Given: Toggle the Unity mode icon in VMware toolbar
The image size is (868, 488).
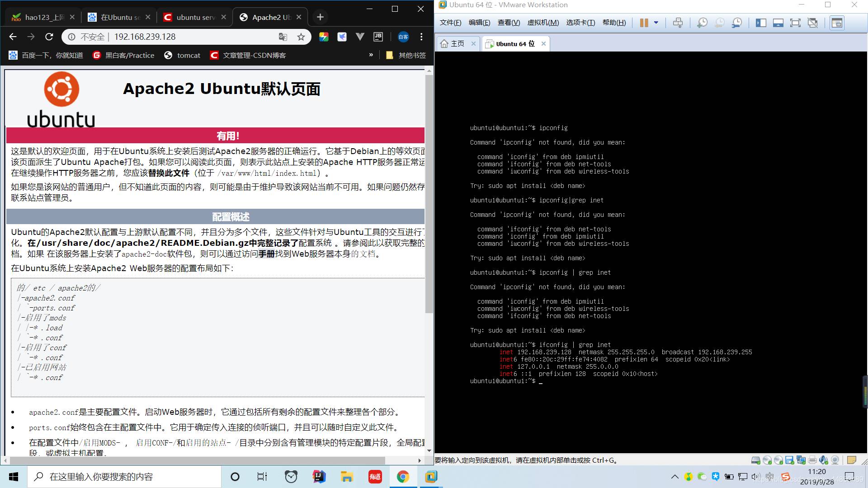Looking at the screenshot, I should click(812, 23).
